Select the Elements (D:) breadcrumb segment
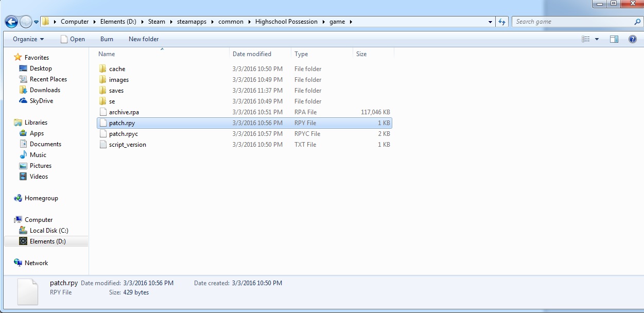 point(118,22)
